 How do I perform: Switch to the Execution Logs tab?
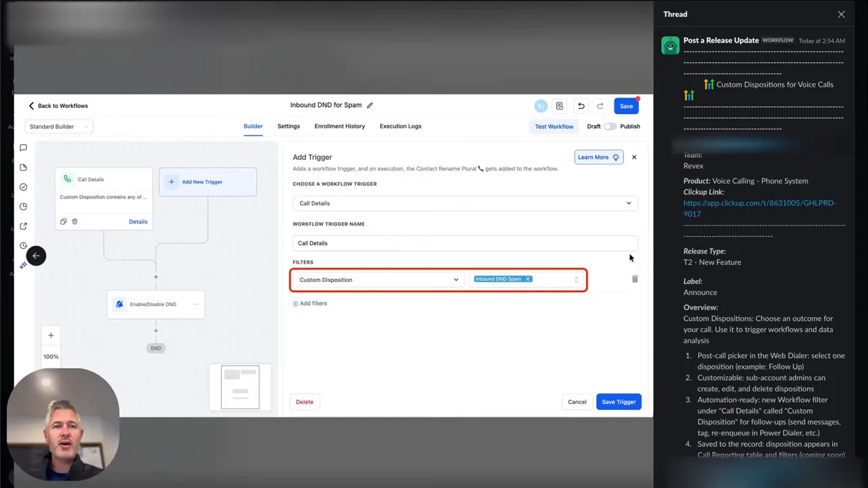pos(400,126)
